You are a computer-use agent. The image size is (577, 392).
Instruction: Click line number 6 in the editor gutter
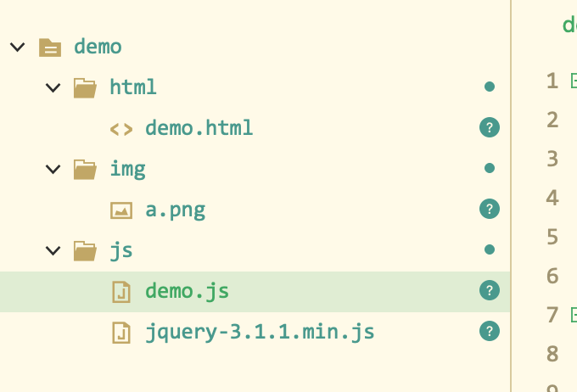[x=552, y=276]
